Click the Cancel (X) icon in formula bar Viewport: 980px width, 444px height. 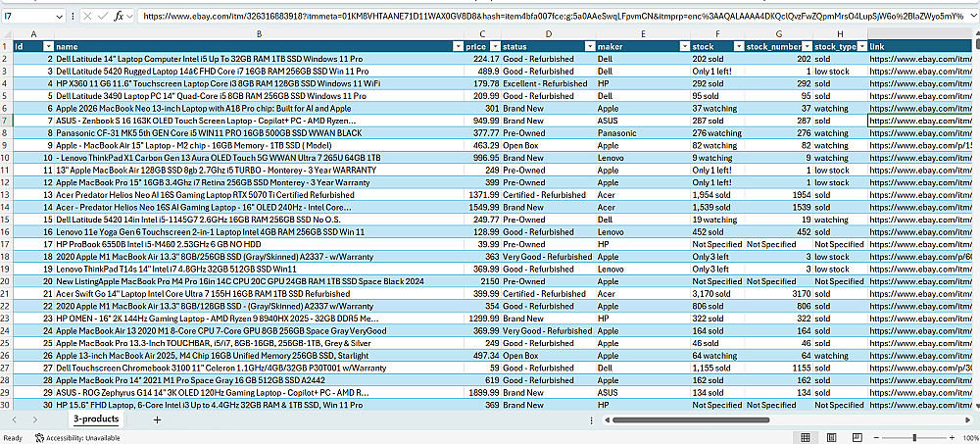[87, 17]
